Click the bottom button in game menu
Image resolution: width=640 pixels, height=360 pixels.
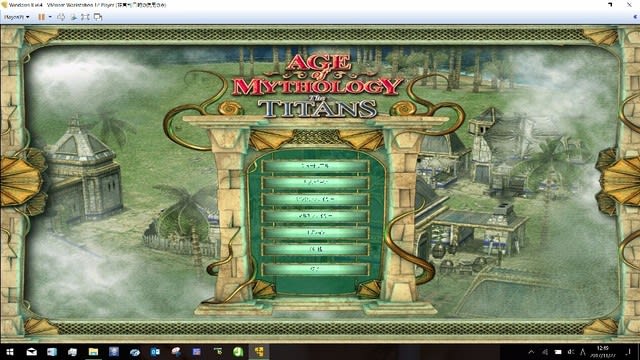[x=316, y=269]
